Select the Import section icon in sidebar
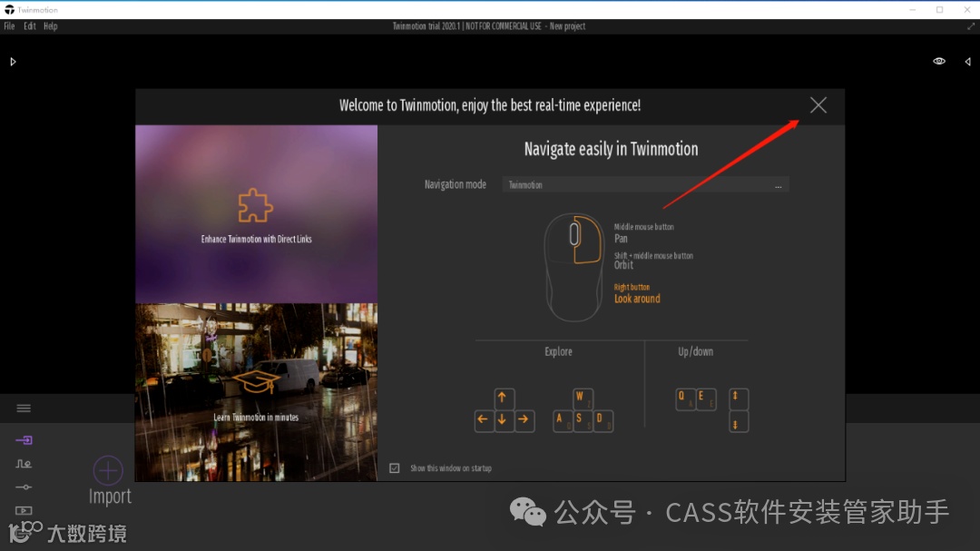Screen dimensions: 980x551 tap(24, 440)
